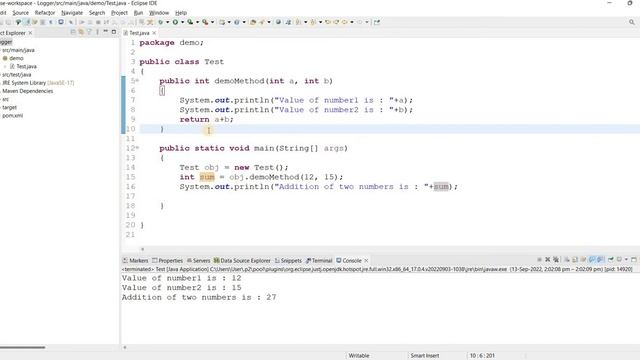This screenshot has height=360, width=640.
Task: Open the Source menu
Action: [x=20, y=13]
